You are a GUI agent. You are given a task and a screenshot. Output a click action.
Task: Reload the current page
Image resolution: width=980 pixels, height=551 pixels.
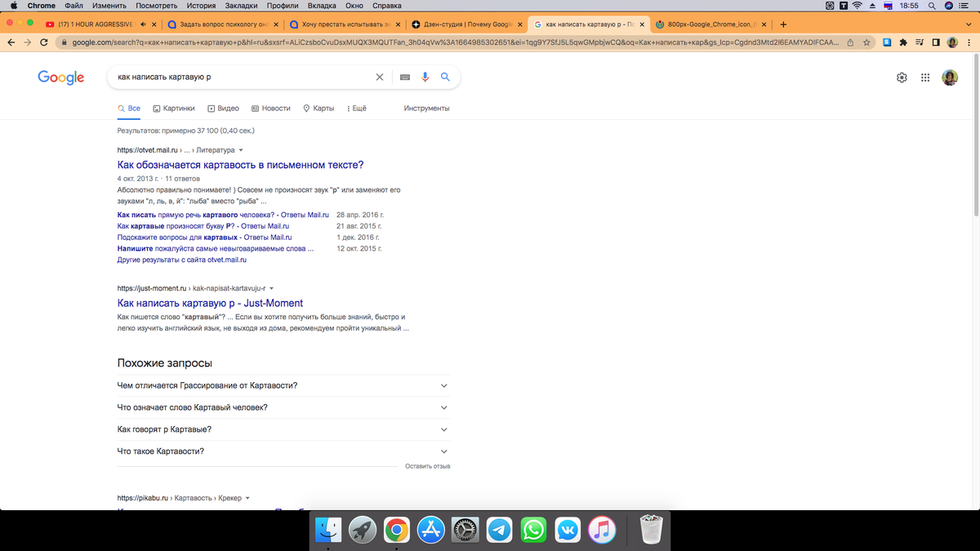tap(44, 42)
